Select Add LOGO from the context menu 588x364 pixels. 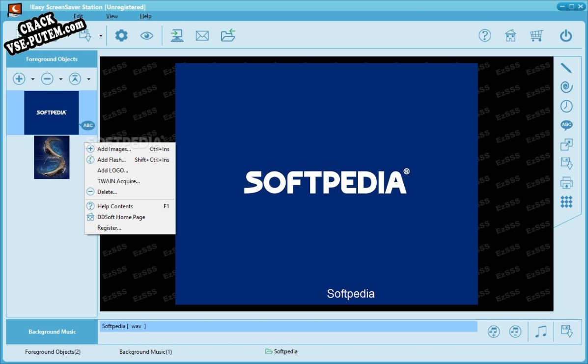112,170
